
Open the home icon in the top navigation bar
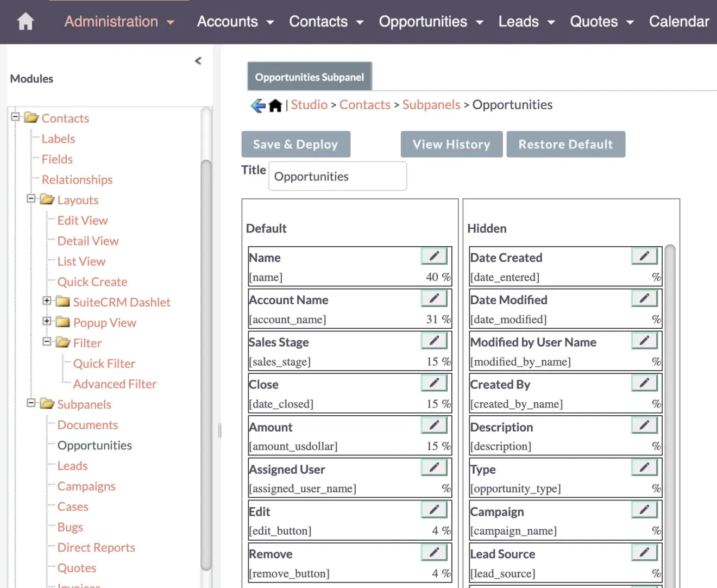coord(24,21)
